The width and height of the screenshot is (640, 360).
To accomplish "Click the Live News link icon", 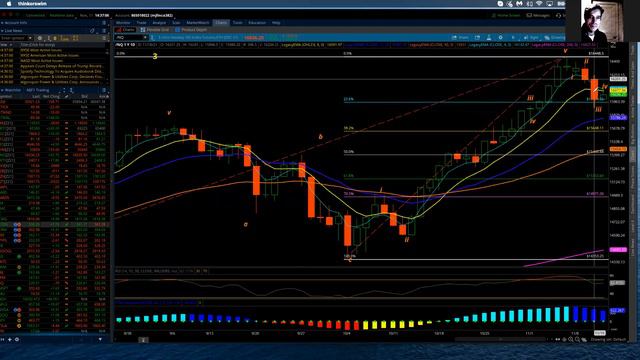I will tap(92, 31).
